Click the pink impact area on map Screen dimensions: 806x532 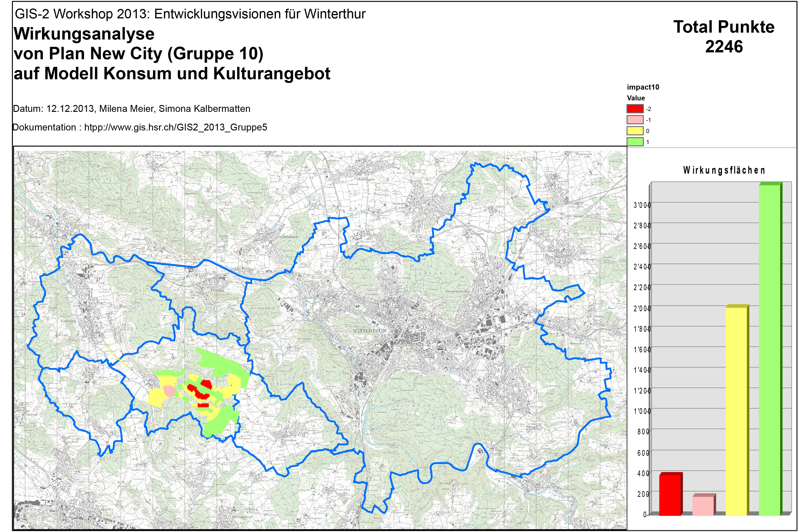(169, 391)
